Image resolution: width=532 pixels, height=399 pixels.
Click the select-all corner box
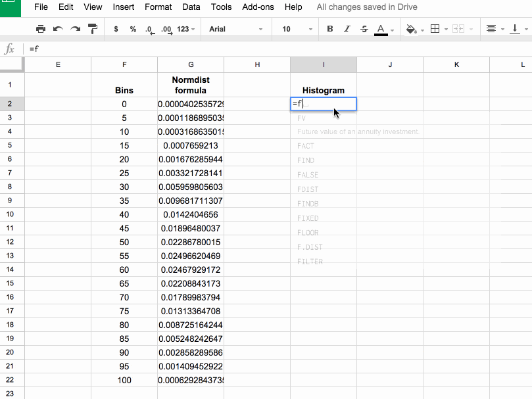(x=12, y=64)
